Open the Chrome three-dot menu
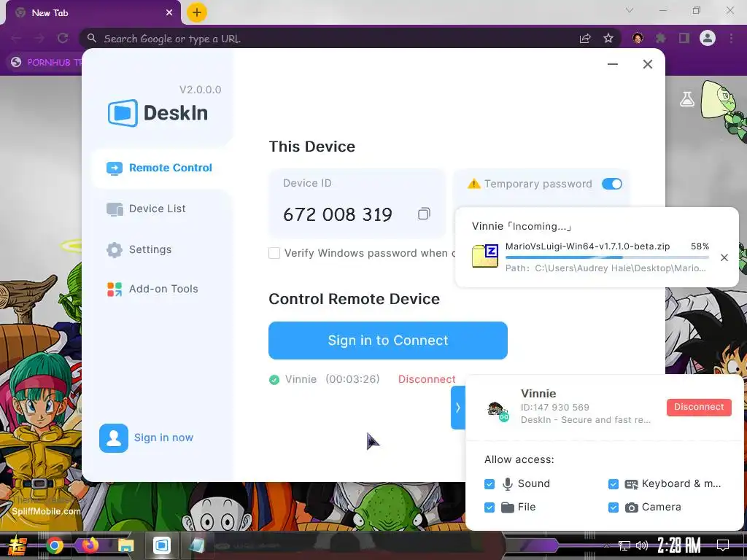 (731, 38)
